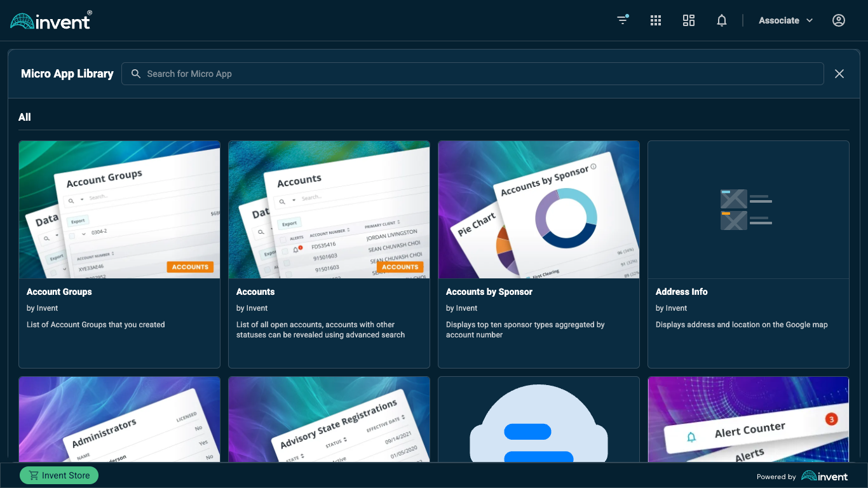The image size is (868, 488).
Task: Click the dashboard widgets icon
Action: 689,20
